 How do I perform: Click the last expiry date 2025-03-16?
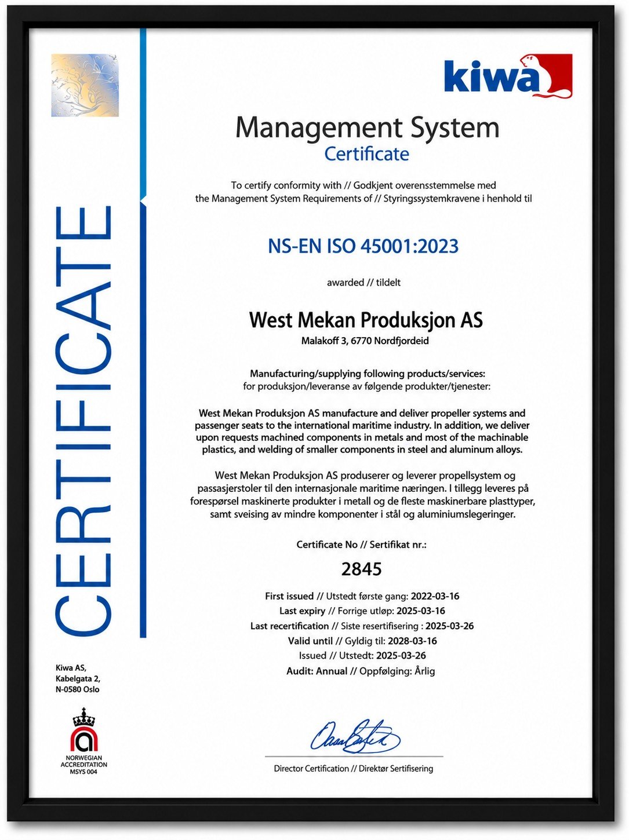pos(421,611)
